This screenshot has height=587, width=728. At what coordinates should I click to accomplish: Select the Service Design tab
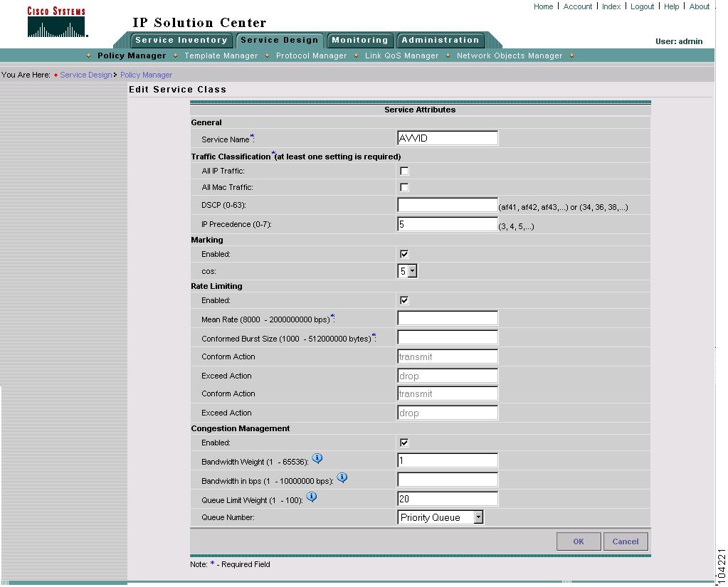280,40
